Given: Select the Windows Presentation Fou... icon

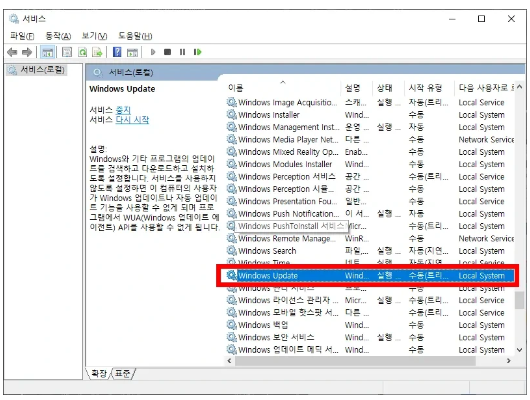Looking at the screenshot, I should pos(232,201).
